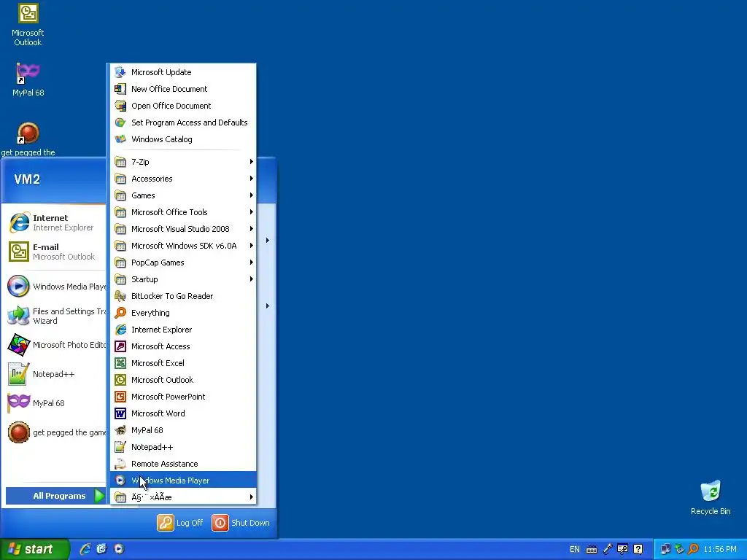Click the language bar help question icon
The image size is (747, 560).
click(x=638, y=549)
